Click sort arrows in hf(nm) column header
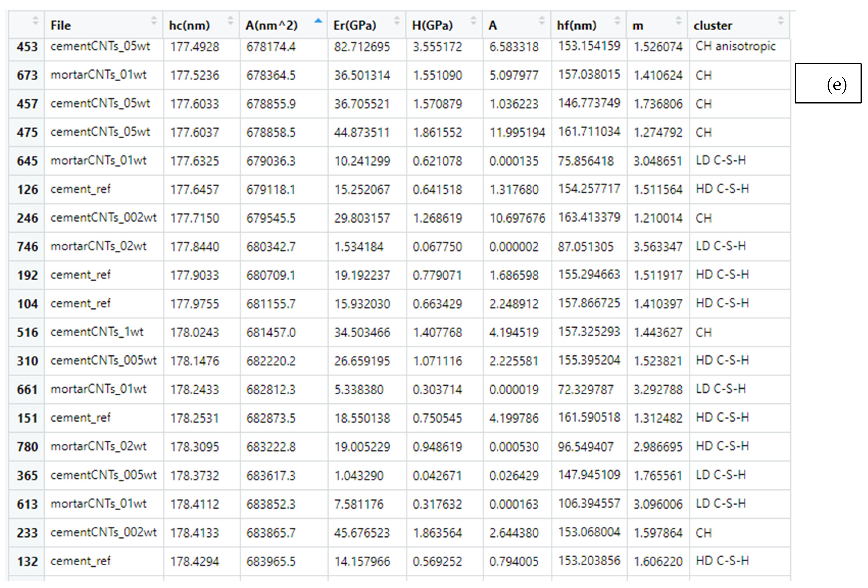 click(x=617, y=21)
